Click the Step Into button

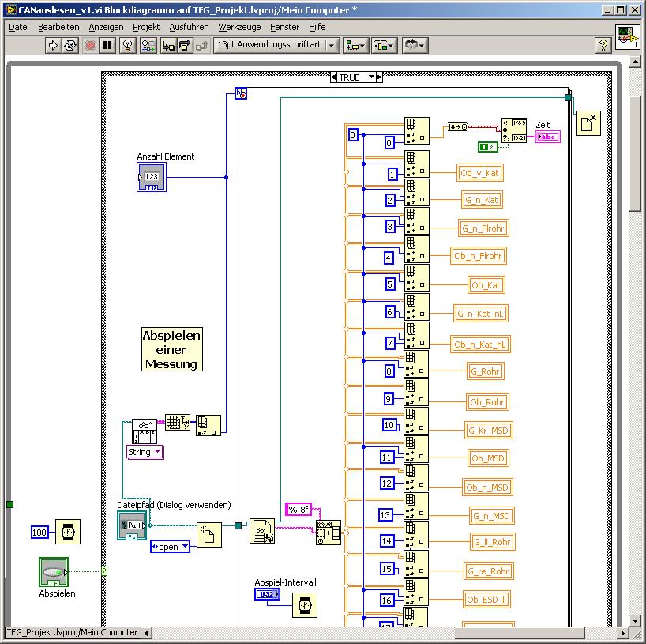point(168,45)
